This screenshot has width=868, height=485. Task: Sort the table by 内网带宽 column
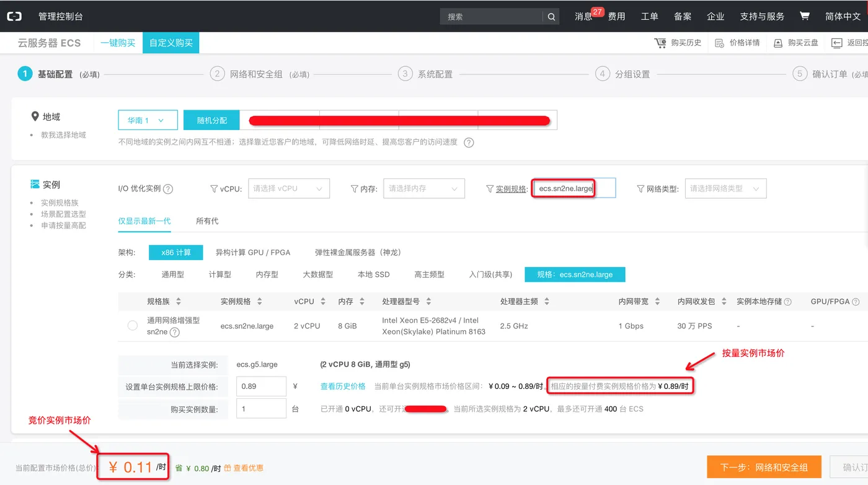pos(657,302)
